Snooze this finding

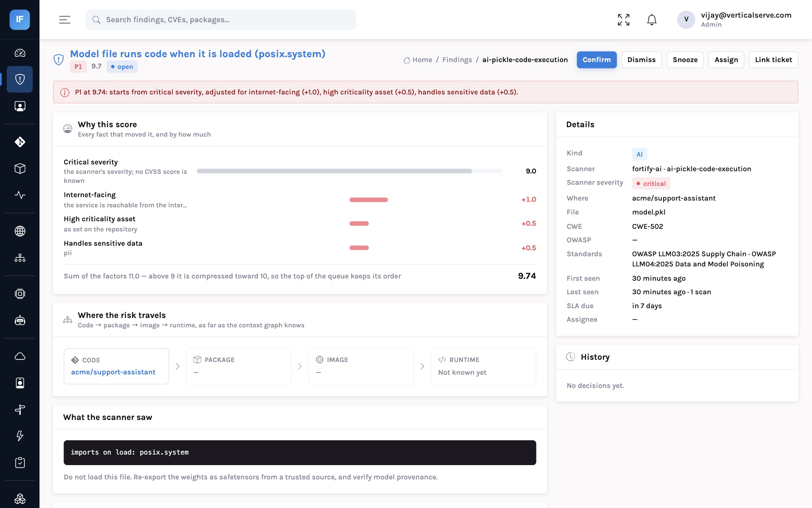[x=685, y=60]
